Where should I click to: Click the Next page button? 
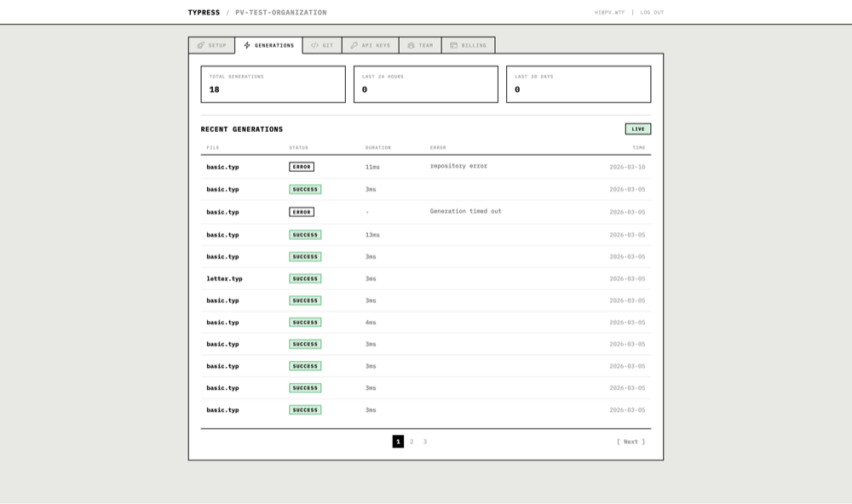[630, 442]
